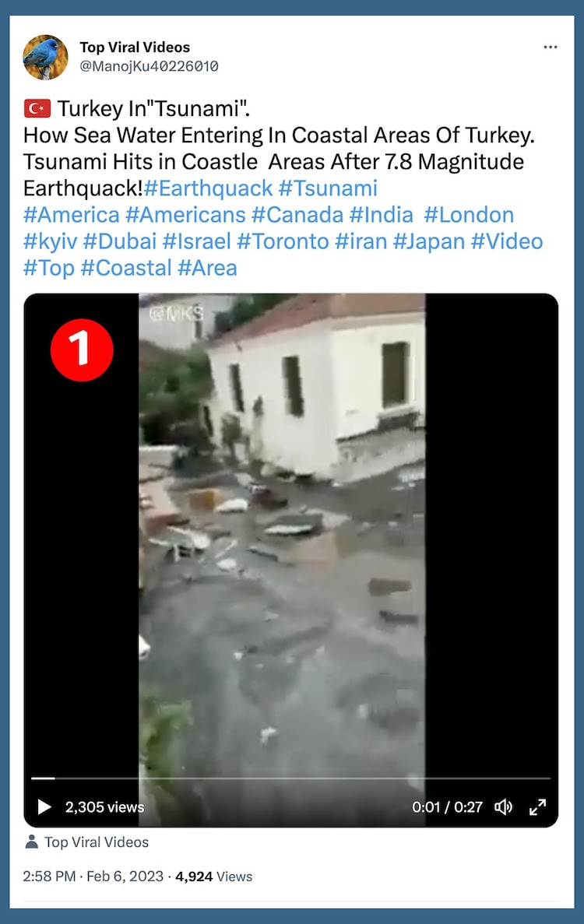The image size is (584, 924).
Task: Click the #Japan hashtag
Action: [x=428, y=241]
